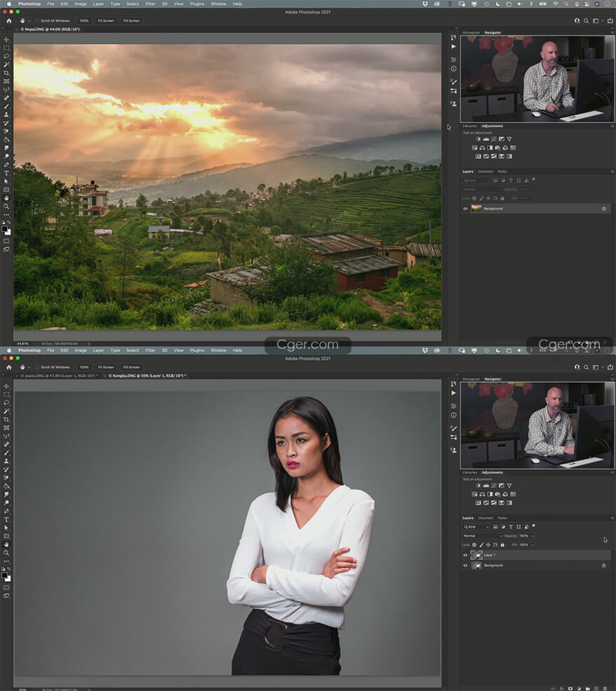Open the Kind filter dropdown in the bottom window
This screenshot has height=691, width=616.
tap(476, 526)
